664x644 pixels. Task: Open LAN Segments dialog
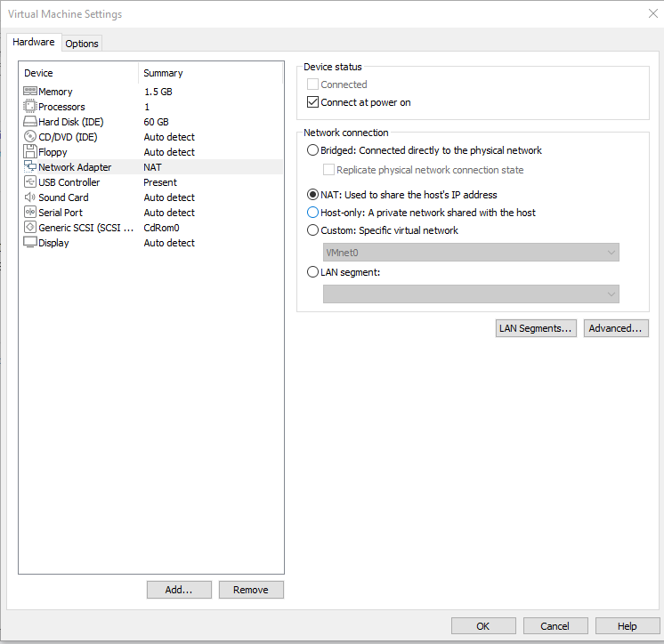point(536,328)
